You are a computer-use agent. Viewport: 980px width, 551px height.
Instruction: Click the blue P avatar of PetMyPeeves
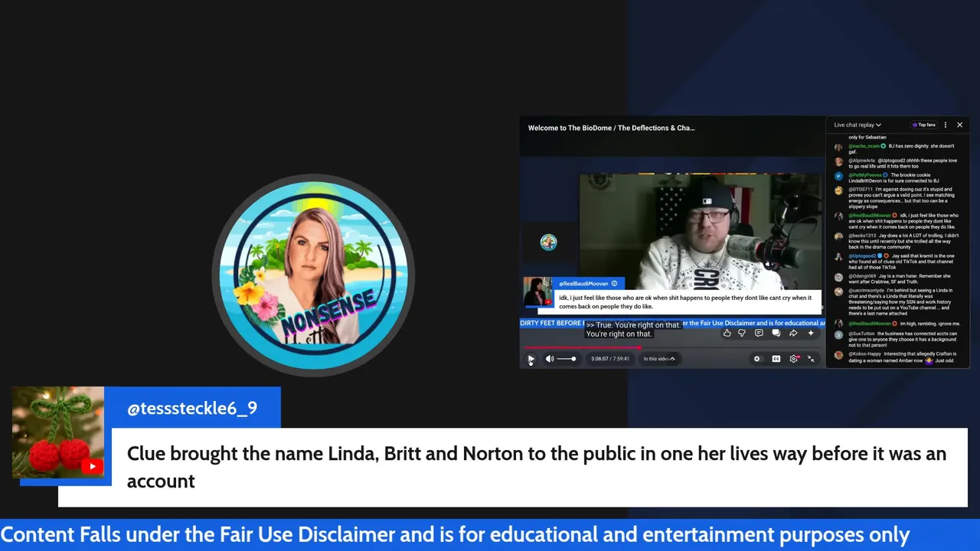(x=839, y=176)
